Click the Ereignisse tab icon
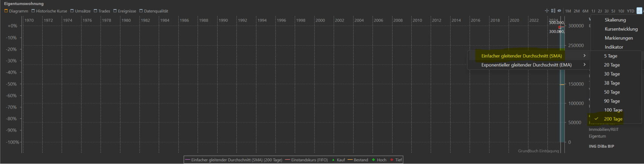This screenshot has width=644, height=164. [x=115, y=11]
